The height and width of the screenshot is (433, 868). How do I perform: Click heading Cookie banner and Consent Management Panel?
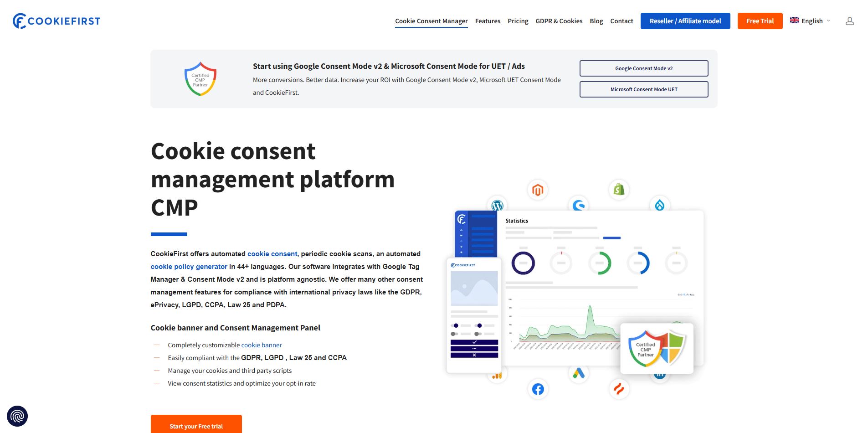[236, 328]
